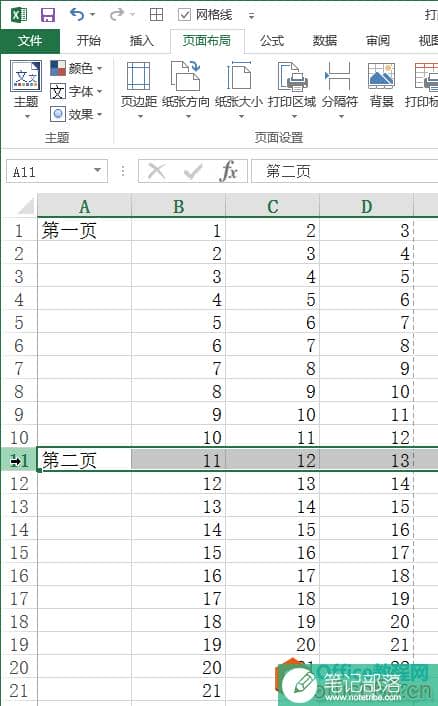Open the customize quick access toolbar arrow
This screenshot has width=438, height=706.
251,16
